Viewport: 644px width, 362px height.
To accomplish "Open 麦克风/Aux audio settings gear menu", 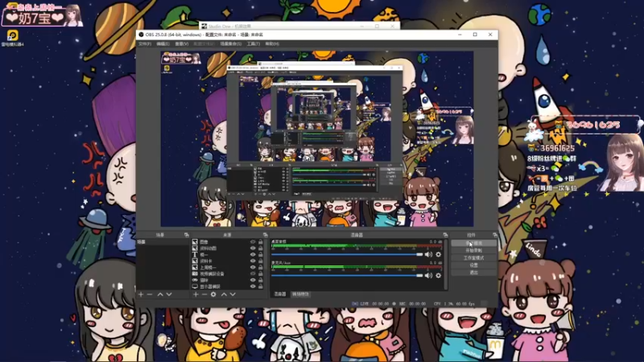I will pos(438,275).
